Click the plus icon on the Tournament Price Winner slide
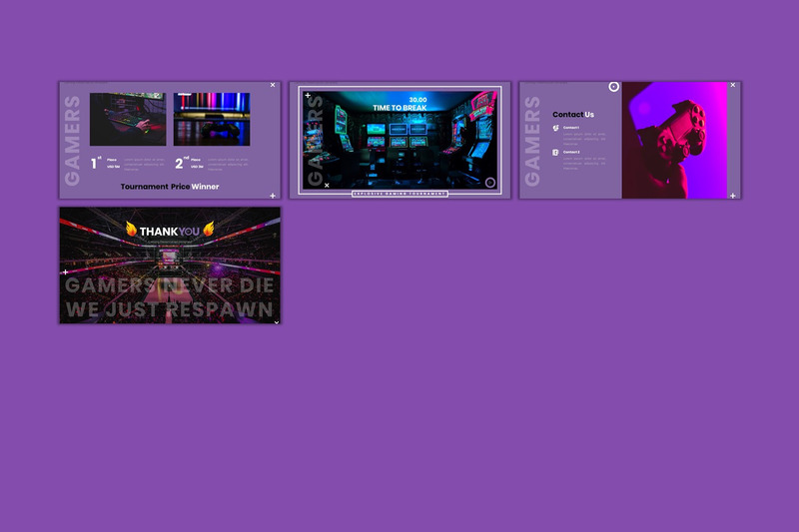Viewport: 799px width, 532px height. tap(273, 196)
